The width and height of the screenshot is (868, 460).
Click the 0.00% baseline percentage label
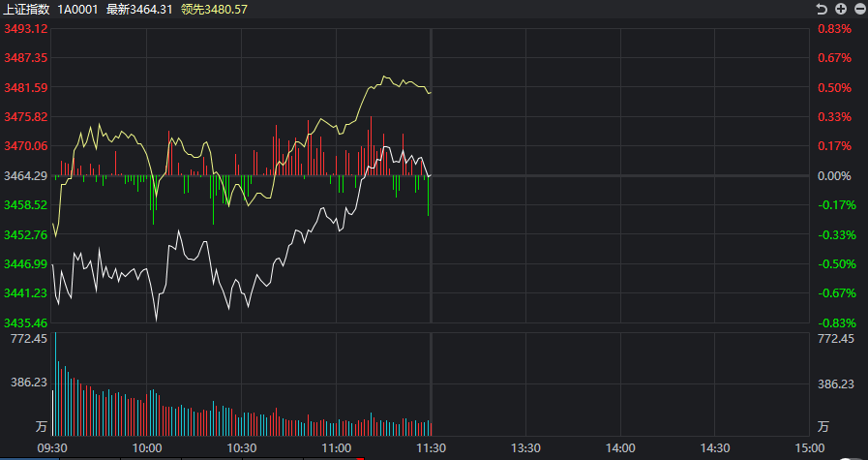click(834, 175)
